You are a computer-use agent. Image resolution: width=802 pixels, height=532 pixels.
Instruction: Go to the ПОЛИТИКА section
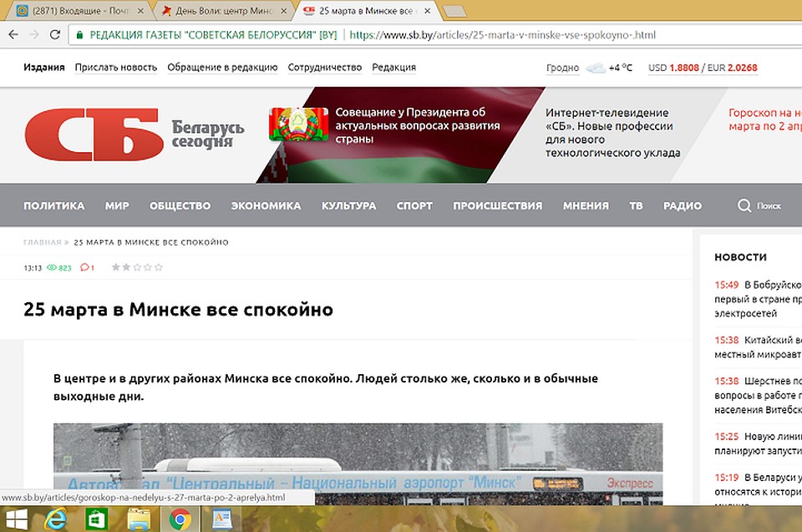pos(54,205)
